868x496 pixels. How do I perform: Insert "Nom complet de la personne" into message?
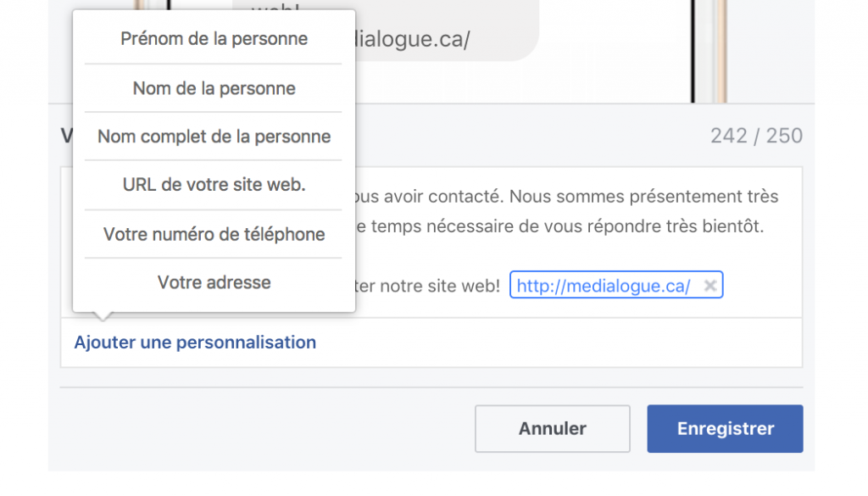point(212,136)
